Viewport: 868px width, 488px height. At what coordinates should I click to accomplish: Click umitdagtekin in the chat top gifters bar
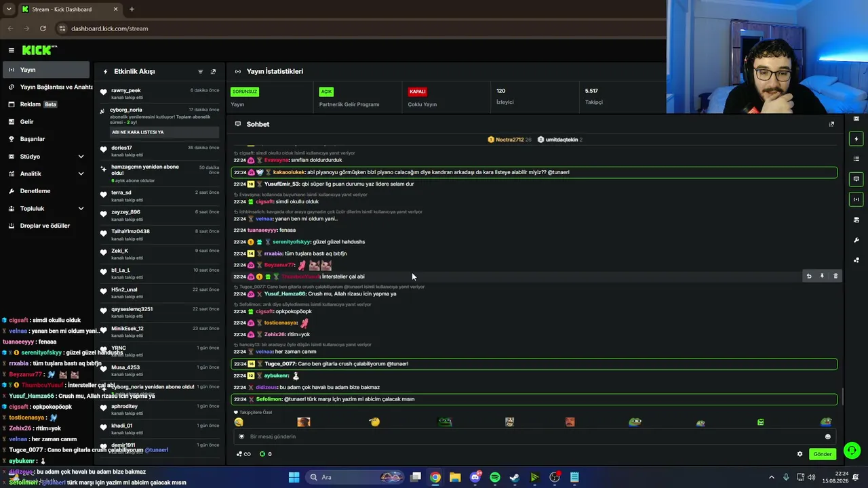[x=561, y=140]
